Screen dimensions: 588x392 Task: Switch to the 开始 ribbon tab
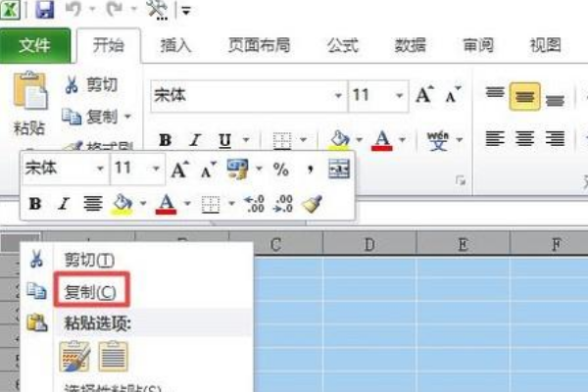click(109, 45)
